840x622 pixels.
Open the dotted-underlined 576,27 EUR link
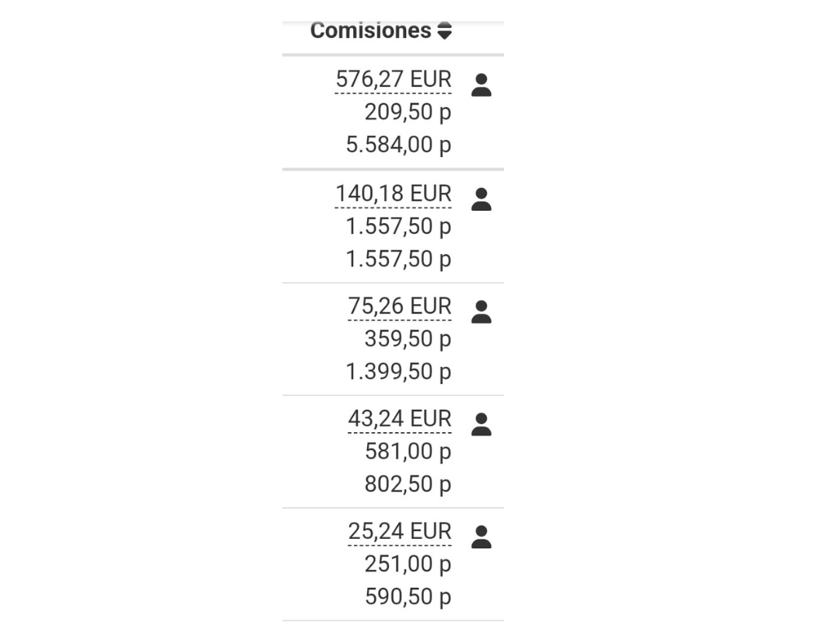tap(394, 79)
